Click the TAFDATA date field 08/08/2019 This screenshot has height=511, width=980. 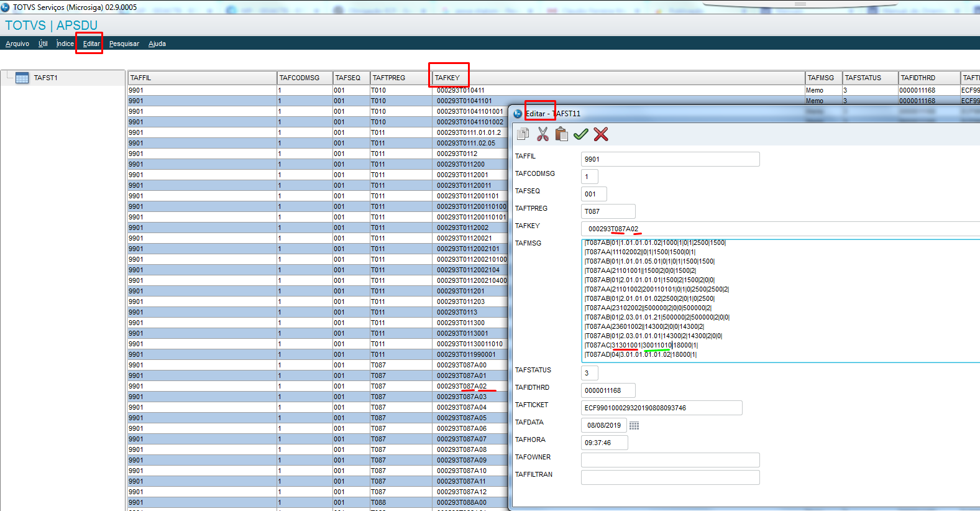click(x=603, y=425)
